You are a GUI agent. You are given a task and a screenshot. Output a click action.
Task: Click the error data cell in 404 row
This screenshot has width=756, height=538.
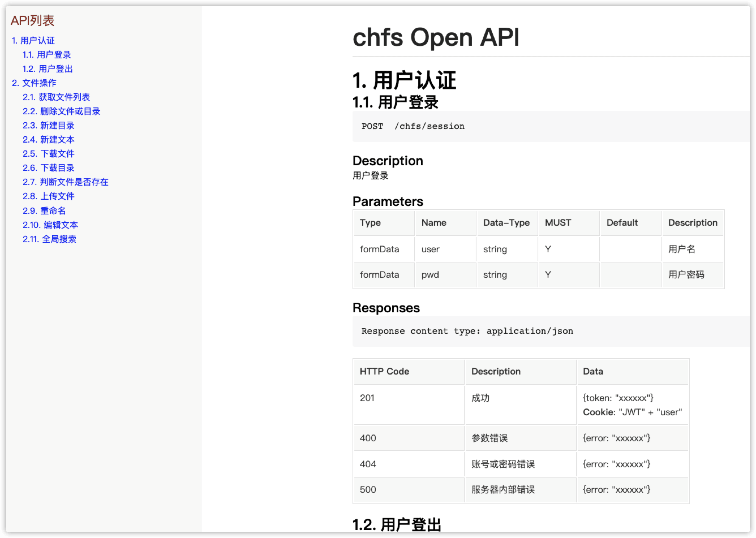coord(632,464)
